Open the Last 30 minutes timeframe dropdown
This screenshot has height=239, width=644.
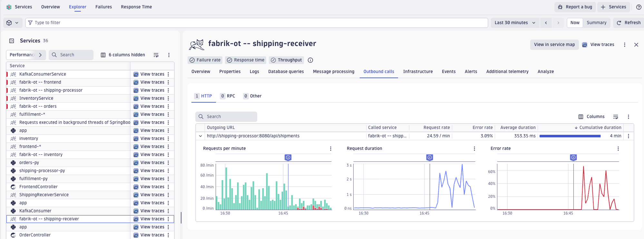[515, 23]
